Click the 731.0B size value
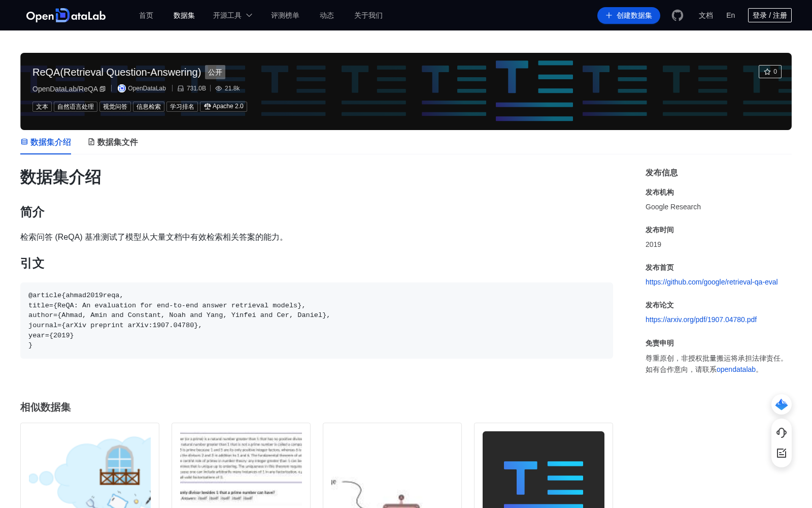812x508 pixels. tap(196, 88)
